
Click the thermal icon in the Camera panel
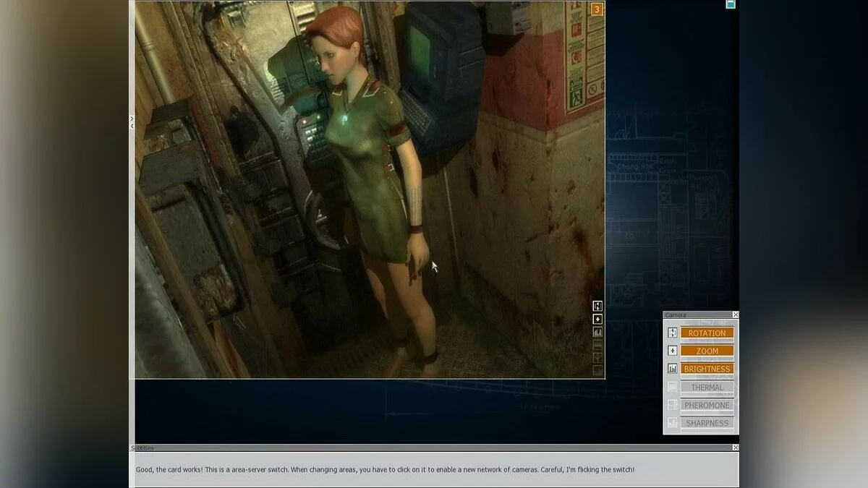tap(673, 387)
